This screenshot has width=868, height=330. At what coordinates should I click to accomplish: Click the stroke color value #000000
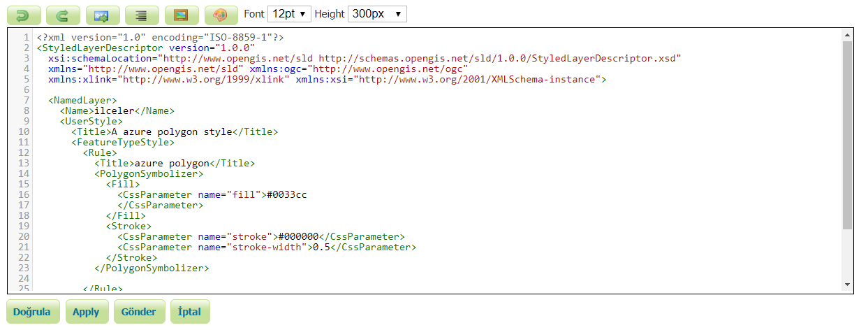pos(297,236)
